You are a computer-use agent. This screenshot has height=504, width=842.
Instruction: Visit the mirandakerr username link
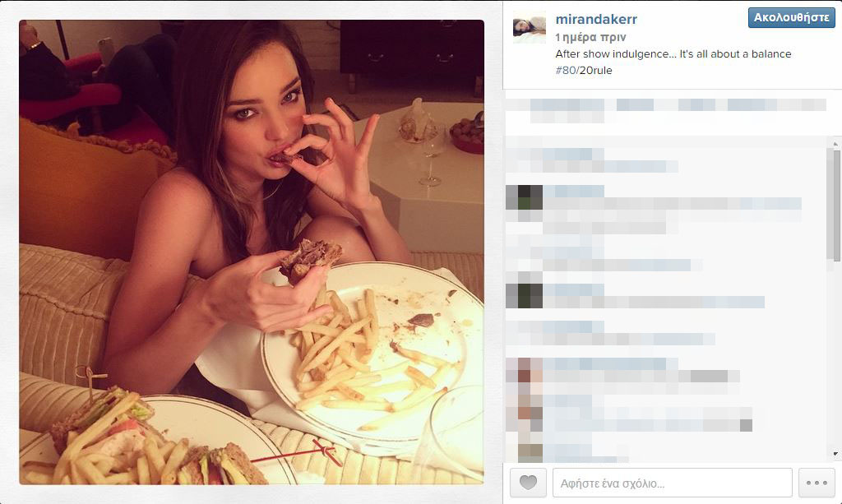tap(596, 19)
